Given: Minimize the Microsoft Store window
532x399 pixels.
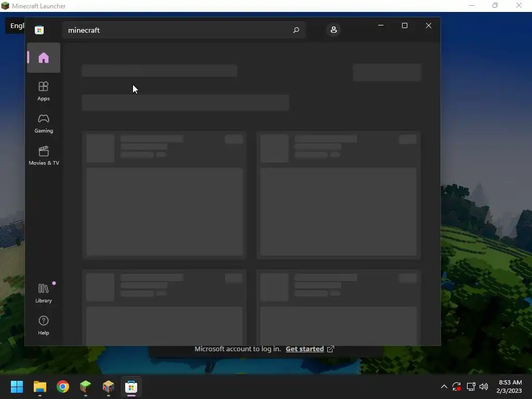Looking at the screenshot, I should click(381, 25).
